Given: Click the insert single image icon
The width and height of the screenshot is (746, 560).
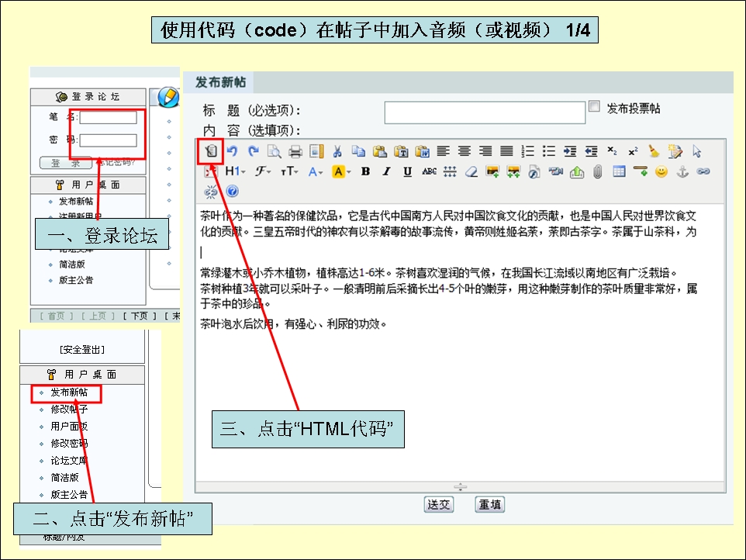Looking at the screenshot, I should (x=492, y=171).
